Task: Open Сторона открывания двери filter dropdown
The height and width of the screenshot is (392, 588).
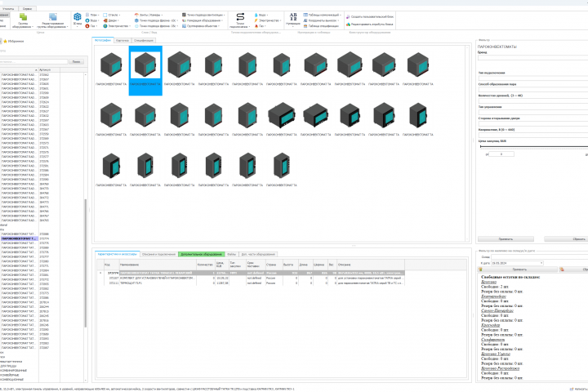Action: point(532,123)
